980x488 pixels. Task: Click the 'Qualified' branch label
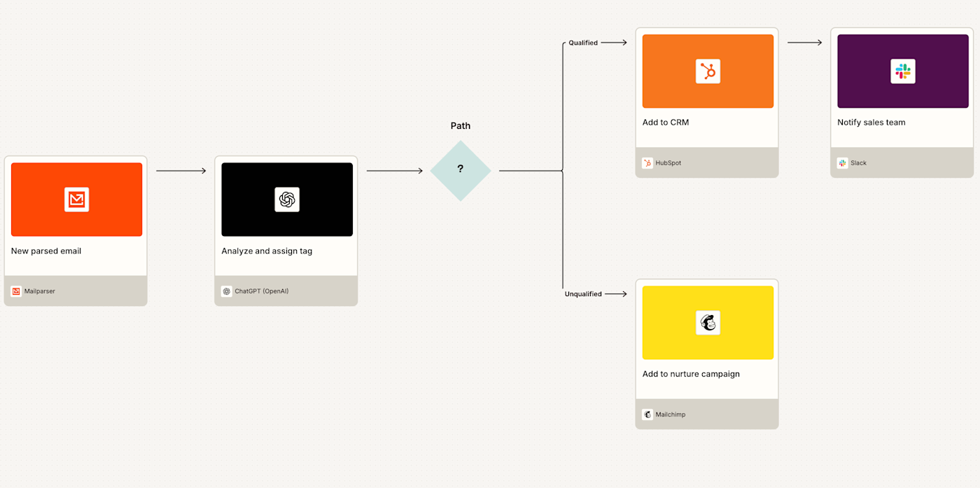(x=583, y=43)
